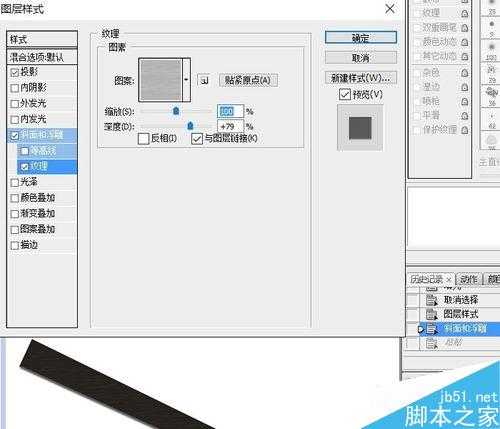Pick the size 100 brush preset thumbnail

[492, 51]
